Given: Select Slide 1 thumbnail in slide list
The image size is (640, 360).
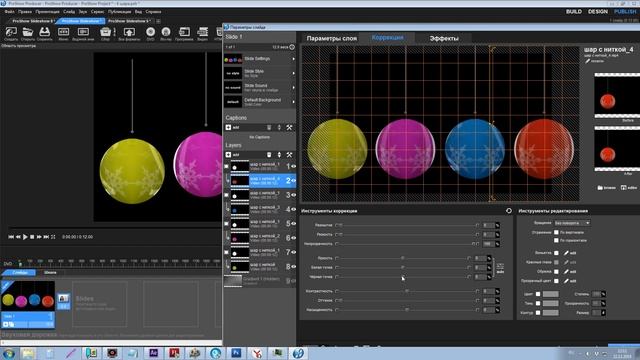Looking at the screenshot, I should click(28, 296).
